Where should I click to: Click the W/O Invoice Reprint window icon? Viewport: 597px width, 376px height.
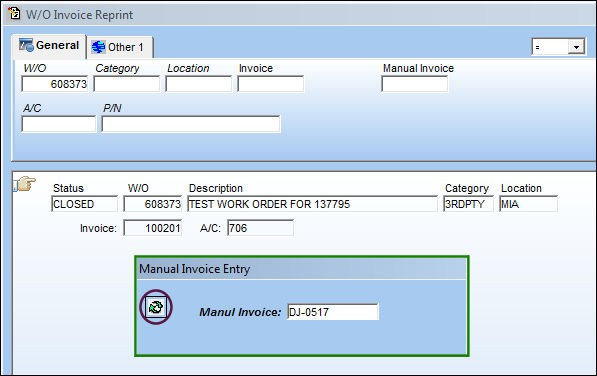pos(14,13)
